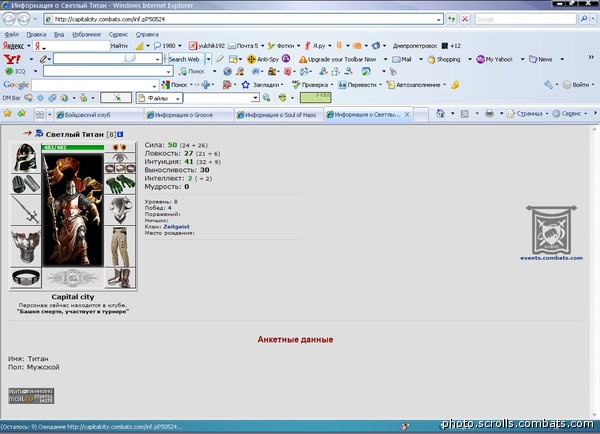Click the amulet necklace slot icon
Image resolution: width=600 pixels, height=434 pixels.
tap(120, 158)
